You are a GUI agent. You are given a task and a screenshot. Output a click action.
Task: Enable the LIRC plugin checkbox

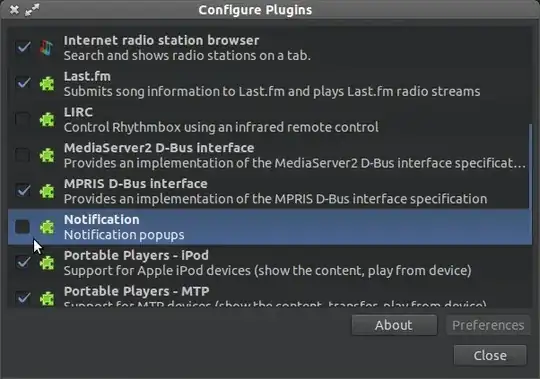coord(23,119)
